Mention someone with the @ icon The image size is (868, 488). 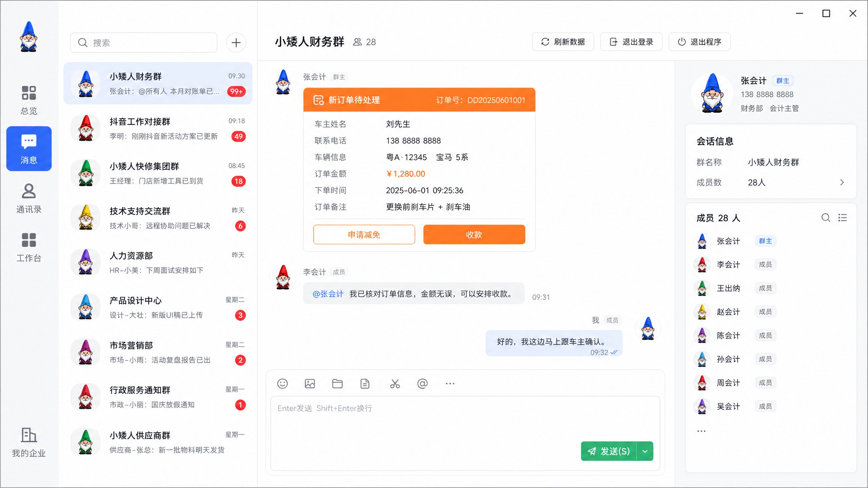[x=423, y=384]
